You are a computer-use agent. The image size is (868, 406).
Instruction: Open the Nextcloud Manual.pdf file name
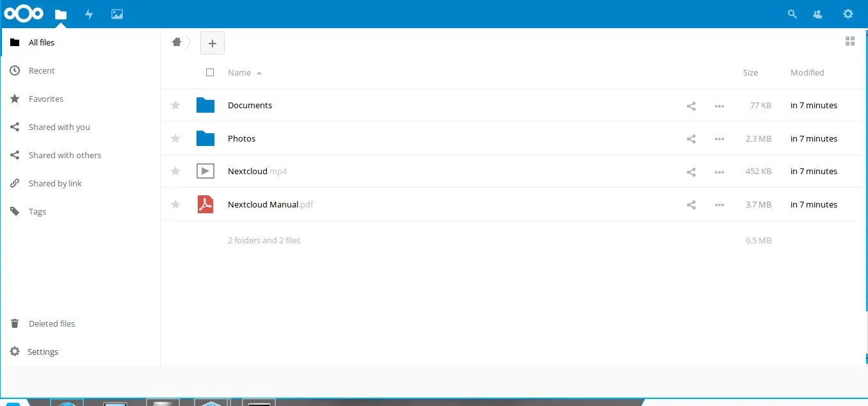coord(271,204)
